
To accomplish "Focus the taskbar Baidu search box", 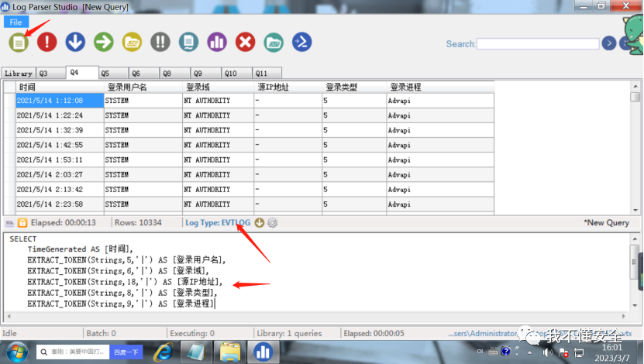I will click(x=73, y=352).
